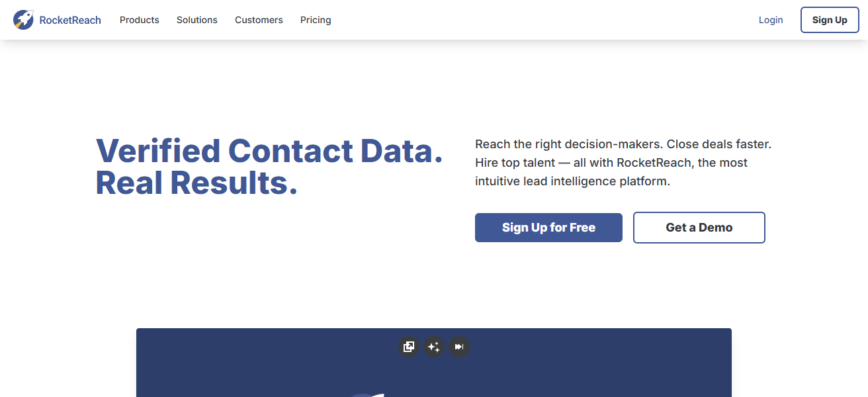Screen dimensions: 868x397
Task: Click the RocketReach rocket logo icon
Action: click(x=23, y=20)
